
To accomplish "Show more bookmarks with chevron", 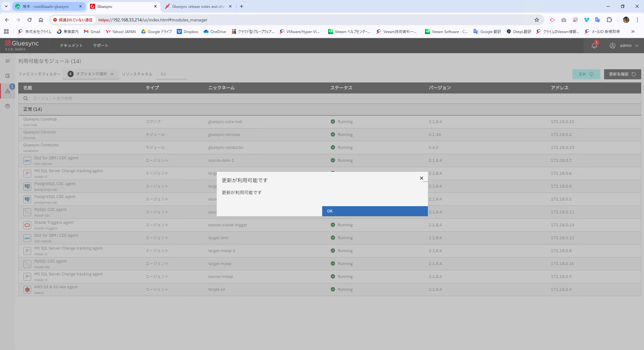I will pos(633,31).
